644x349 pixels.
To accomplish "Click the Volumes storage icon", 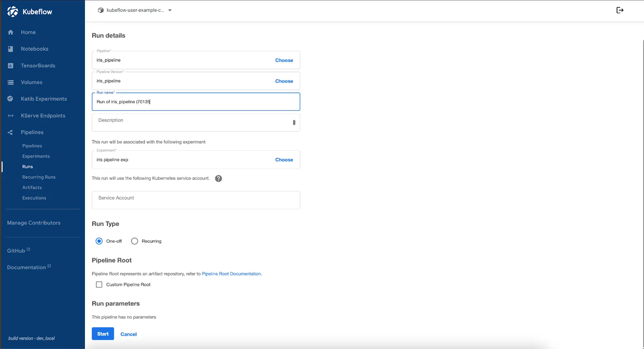I will point(11,82).
